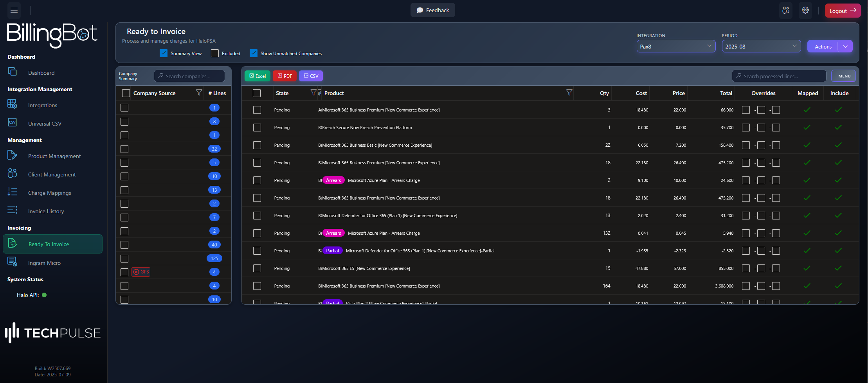
Task: Open Integrations in the sidebar
Action: pos(43,105)
